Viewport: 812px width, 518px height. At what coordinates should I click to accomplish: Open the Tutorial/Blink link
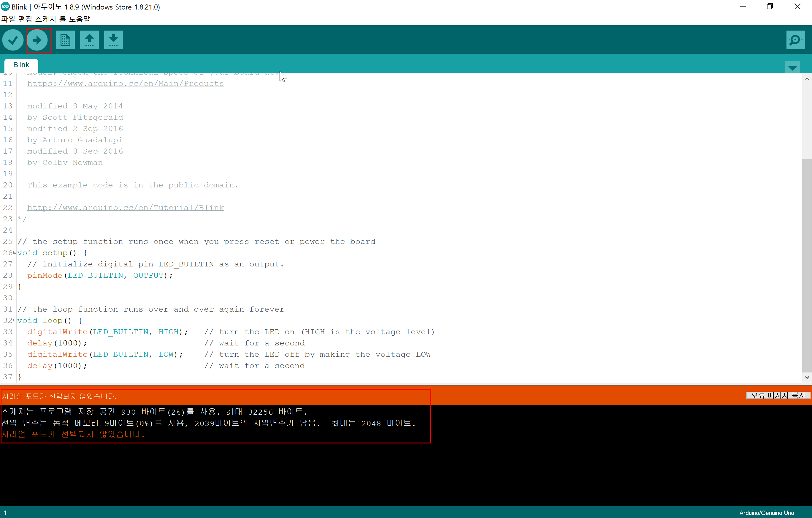[126, 208]
